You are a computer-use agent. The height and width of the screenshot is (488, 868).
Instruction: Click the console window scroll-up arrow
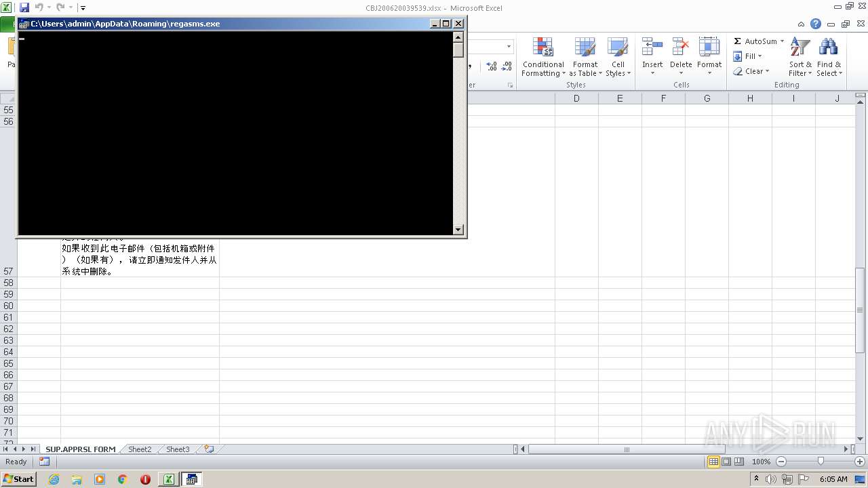[458, 37]
